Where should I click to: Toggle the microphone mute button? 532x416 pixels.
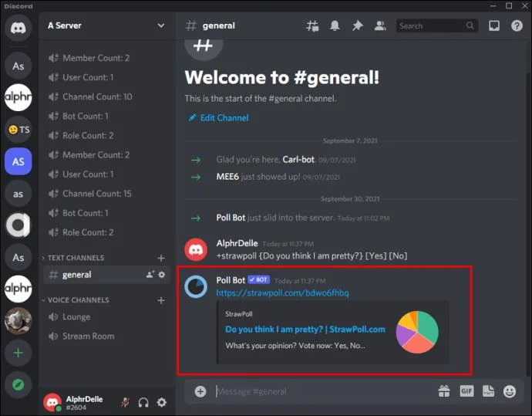[x=125, y=402]
